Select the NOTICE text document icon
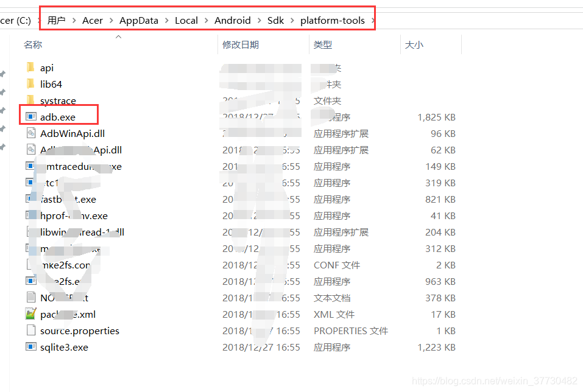This screenshot has width=583, height=392. 31,297
